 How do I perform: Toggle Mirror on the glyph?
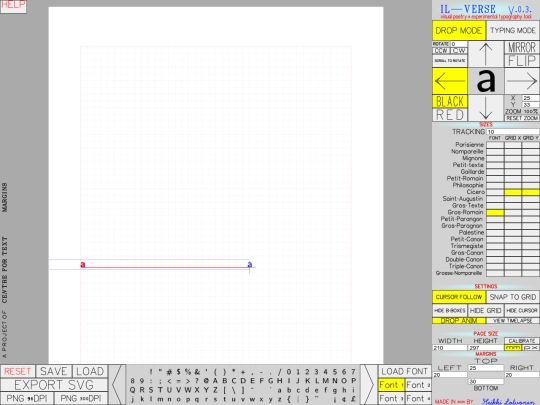pyautogui.click(x=522, y=47)
